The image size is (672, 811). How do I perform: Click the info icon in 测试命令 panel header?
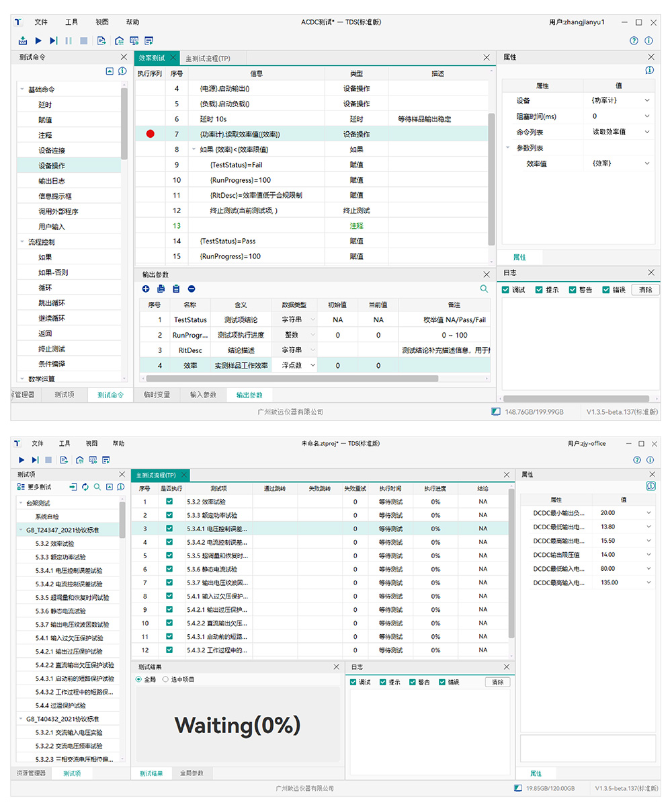[122, 71]
